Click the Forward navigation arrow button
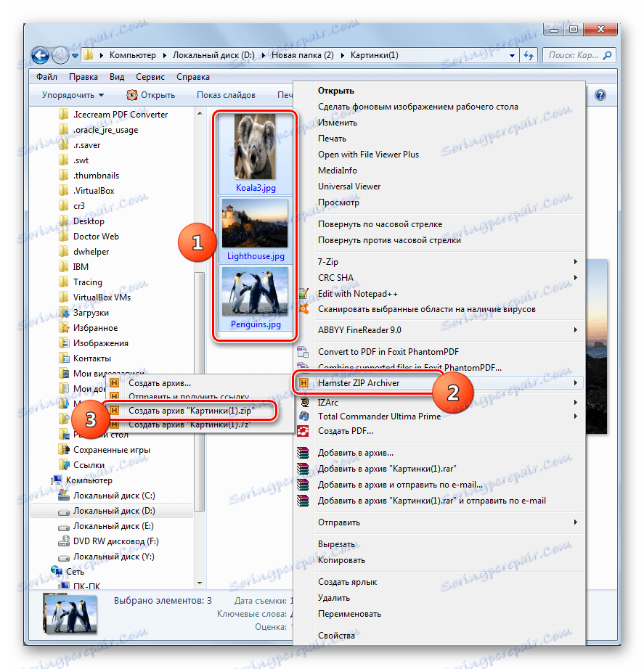 pos(60,55)
